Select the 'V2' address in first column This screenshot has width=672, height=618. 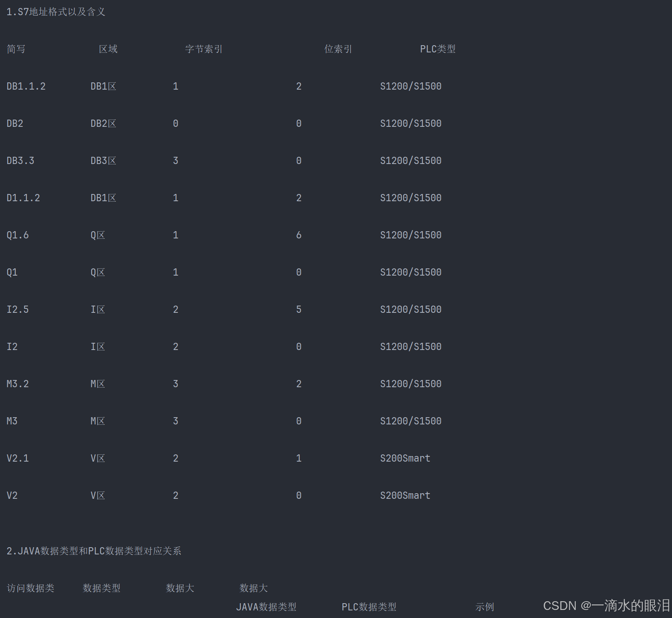[x=12, y=496]
